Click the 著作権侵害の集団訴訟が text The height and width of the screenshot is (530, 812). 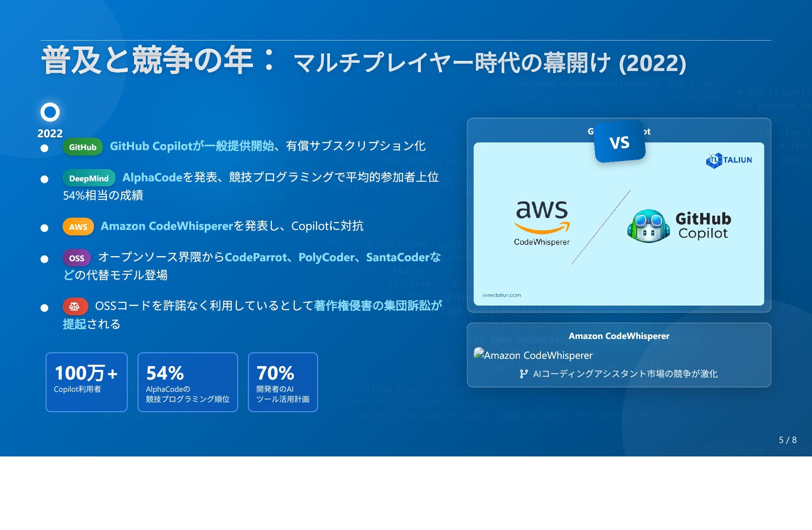point(378,306)
